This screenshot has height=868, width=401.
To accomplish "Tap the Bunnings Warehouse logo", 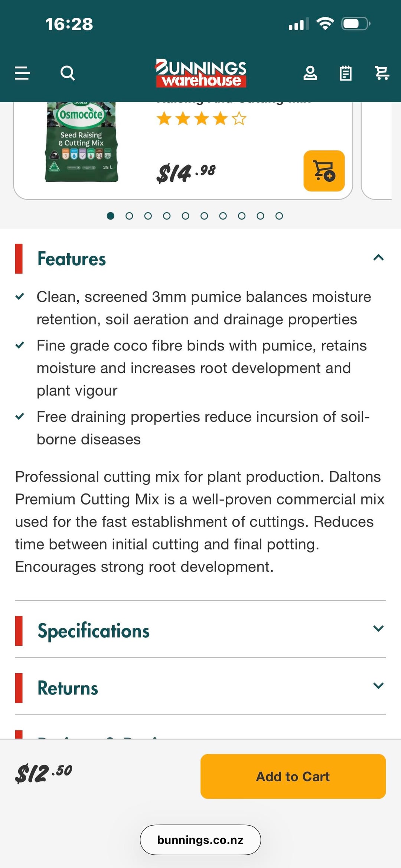I will point(201,73).
